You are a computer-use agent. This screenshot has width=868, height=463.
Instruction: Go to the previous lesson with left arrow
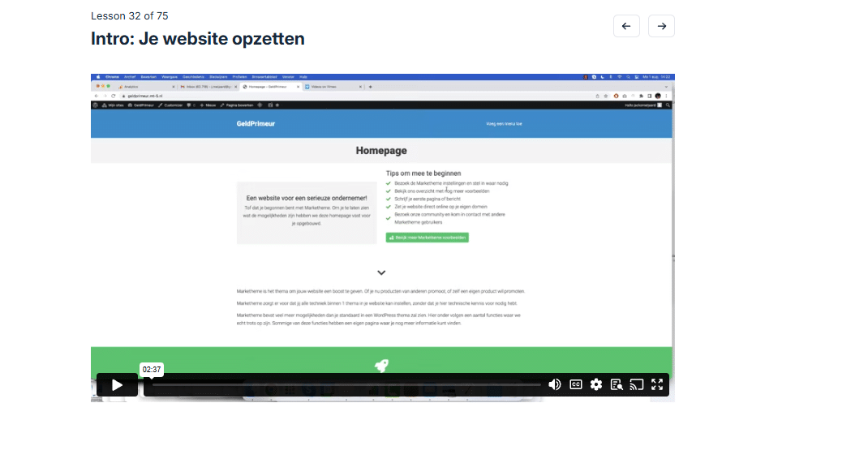point(626,26)
